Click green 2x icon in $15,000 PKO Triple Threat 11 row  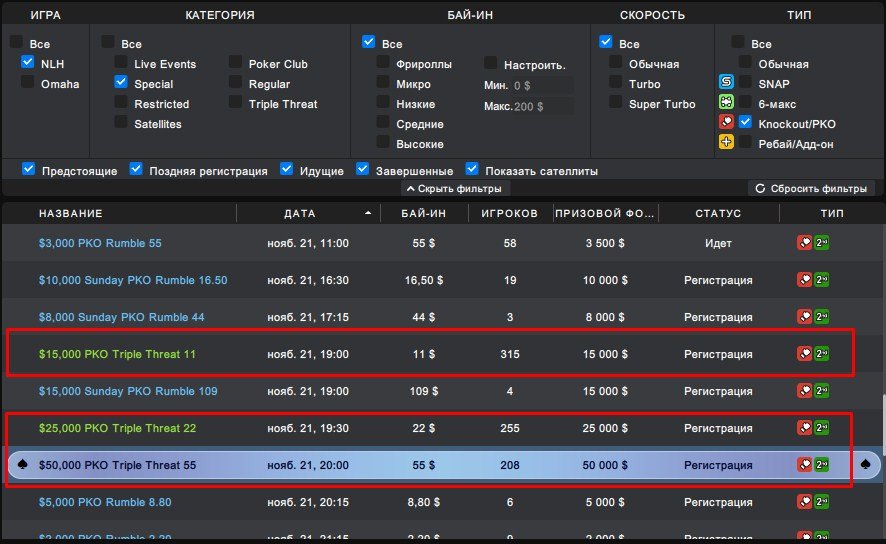(x=821, y=354)
